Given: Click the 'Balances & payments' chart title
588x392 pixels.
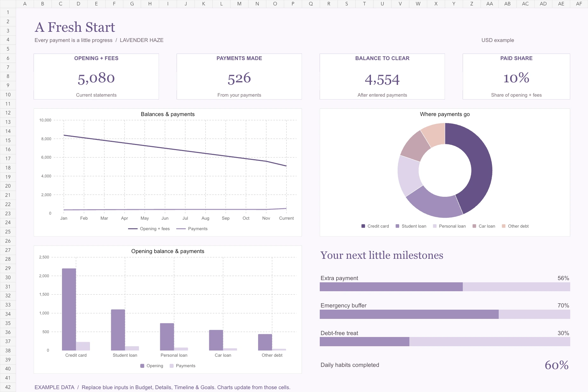Looking at the screenshot, I should pyautogui.click(x=168, y=114).
